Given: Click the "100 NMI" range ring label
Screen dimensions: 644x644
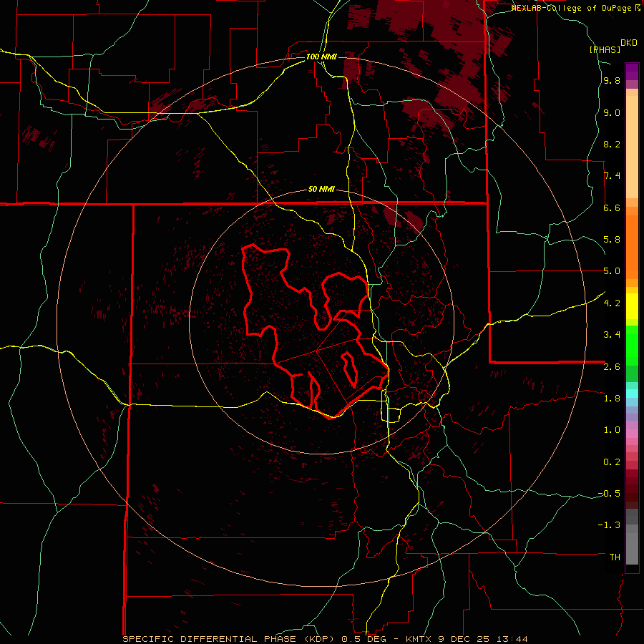Looking at the screenshot, I should tap(321, 57).
